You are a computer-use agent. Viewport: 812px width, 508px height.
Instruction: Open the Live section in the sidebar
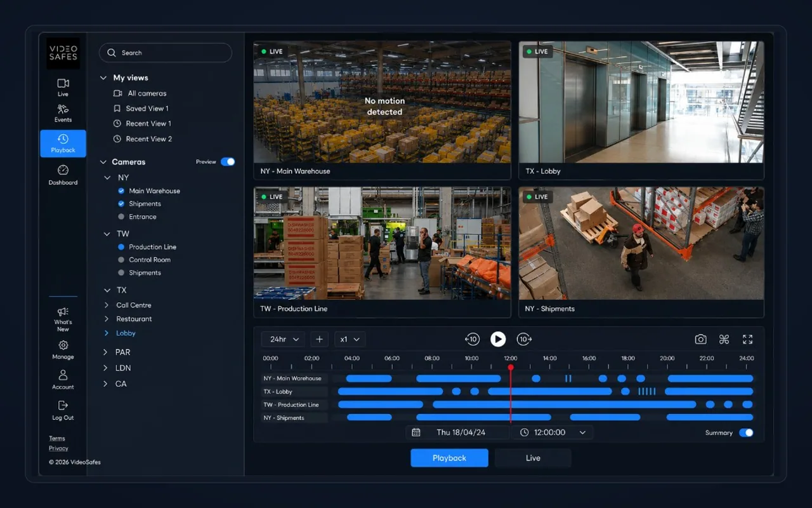point(63,88)
